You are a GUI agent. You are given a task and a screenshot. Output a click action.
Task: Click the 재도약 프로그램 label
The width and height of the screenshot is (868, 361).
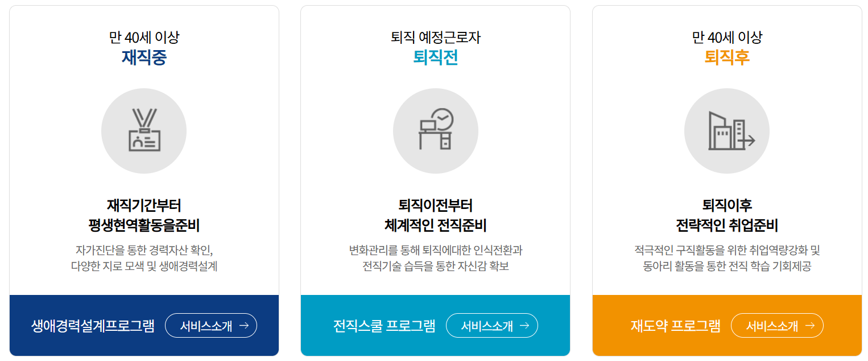675,326
